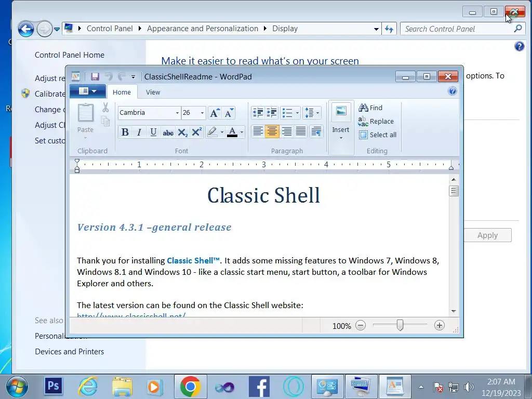Image resolution: width=532 pixels, height=399 pixels.
Task: Select Justify text alignment
Action: click(x=301, y=131)
